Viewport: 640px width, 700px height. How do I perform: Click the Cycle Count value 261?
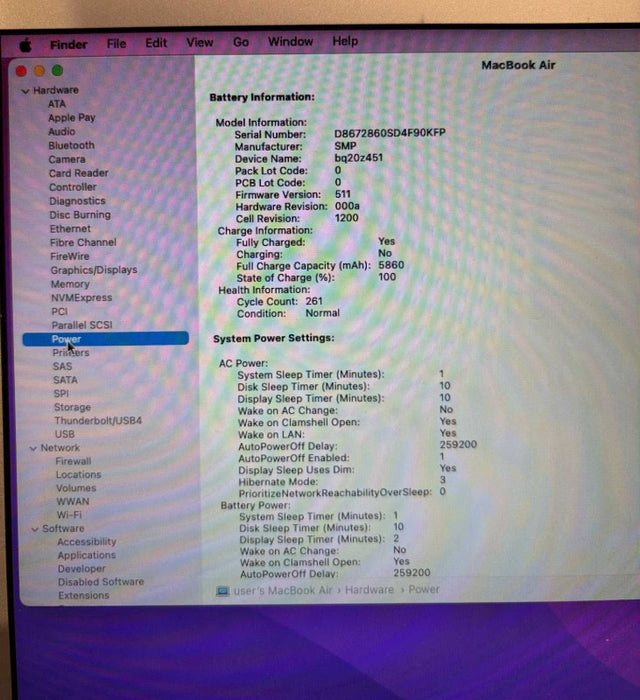point(314,301)
